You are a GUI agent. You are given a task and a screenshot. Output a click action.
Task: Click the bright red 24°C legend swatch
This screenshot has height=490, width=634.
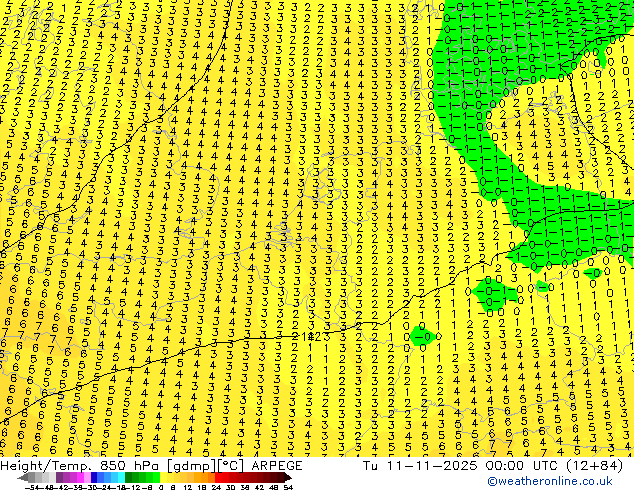pos(218,477)
